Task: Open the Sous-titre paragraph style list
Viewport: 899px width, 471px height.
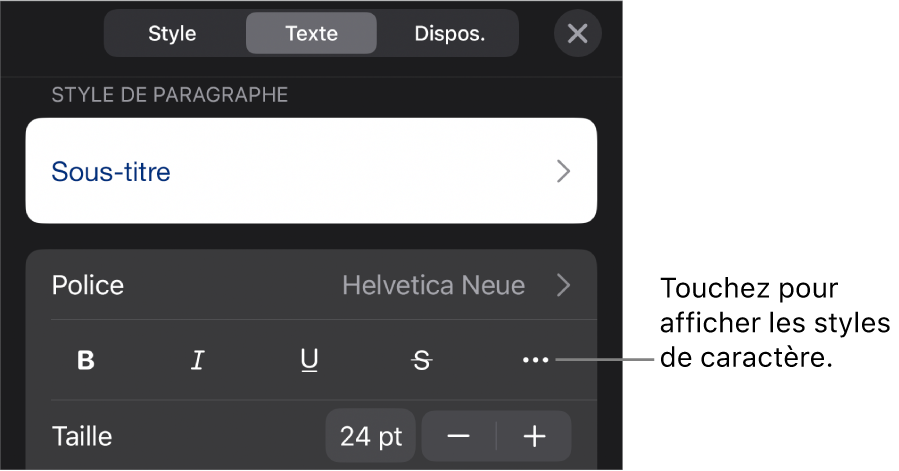Action: click(311, 171)
